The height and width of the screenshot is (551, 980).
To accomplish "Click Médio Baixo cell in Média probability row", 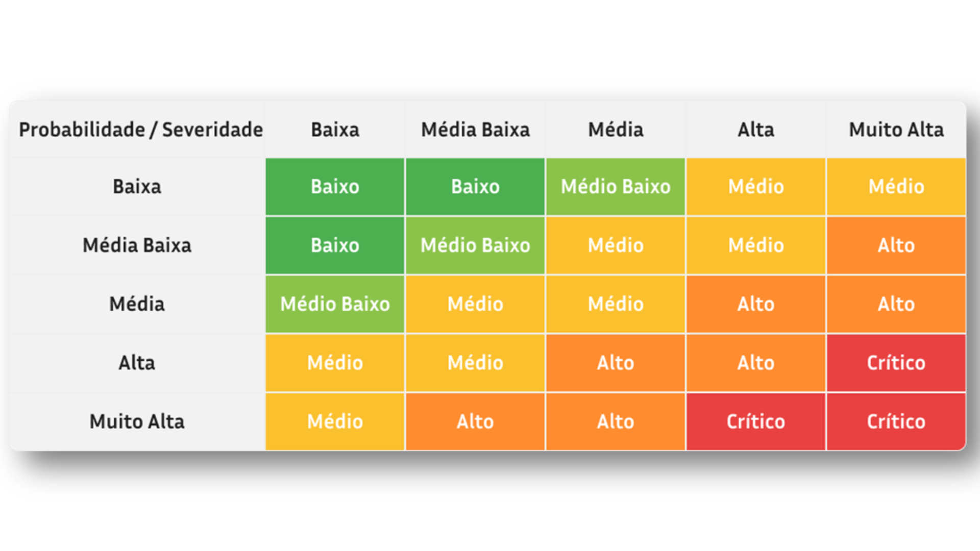I will (335, 304).
